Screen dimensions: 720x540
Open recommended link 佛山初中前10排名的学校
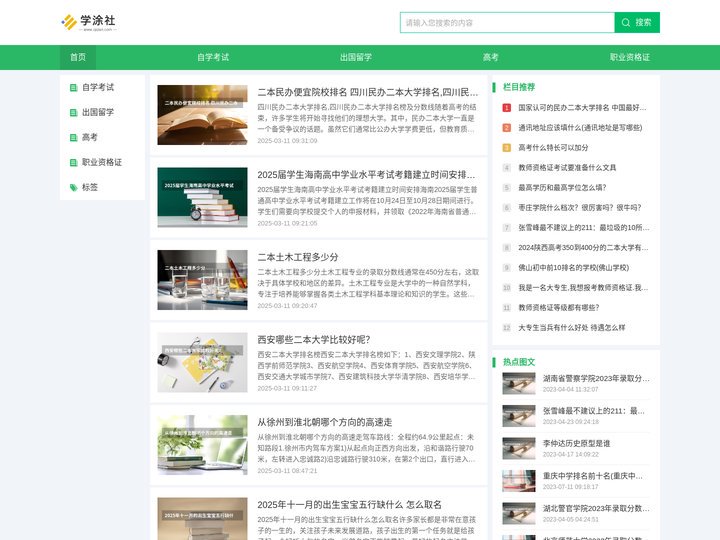click(x=574, y=267)
